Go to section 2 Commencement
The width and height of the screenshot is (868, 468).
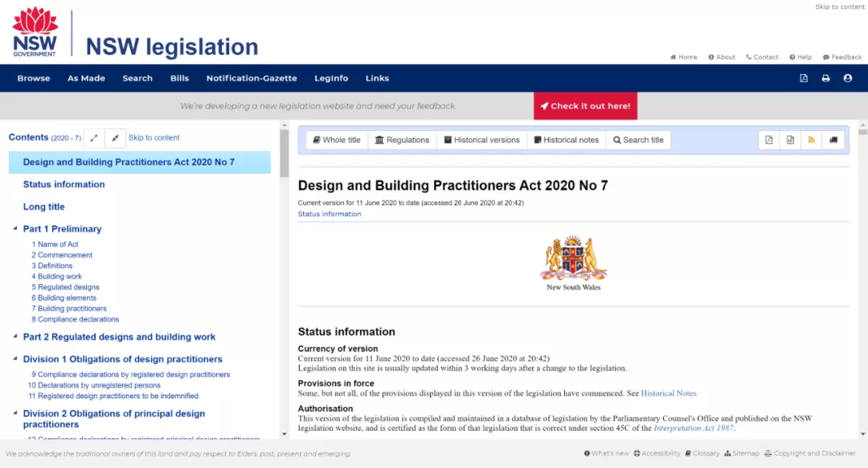point(62,256)
